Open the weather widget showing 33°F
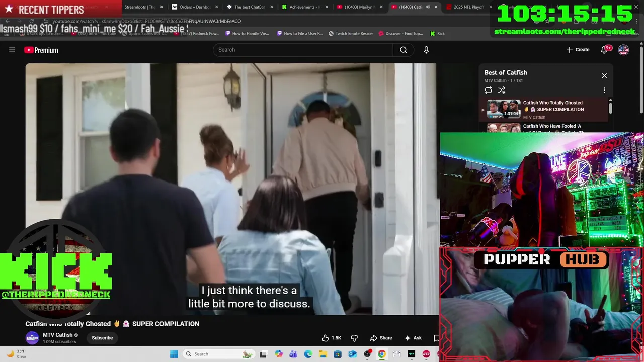This screenshot has height=362, width=644. click(x=16, y=354)
